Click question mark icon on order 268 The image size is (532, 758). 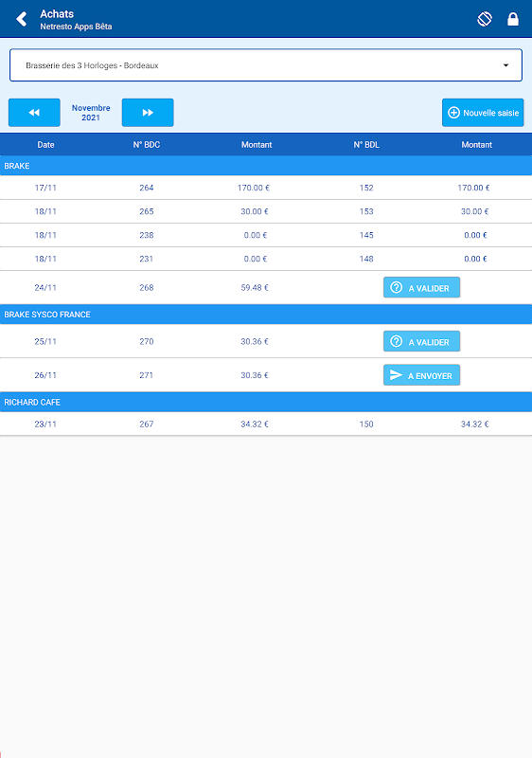(x=397, y=288)
